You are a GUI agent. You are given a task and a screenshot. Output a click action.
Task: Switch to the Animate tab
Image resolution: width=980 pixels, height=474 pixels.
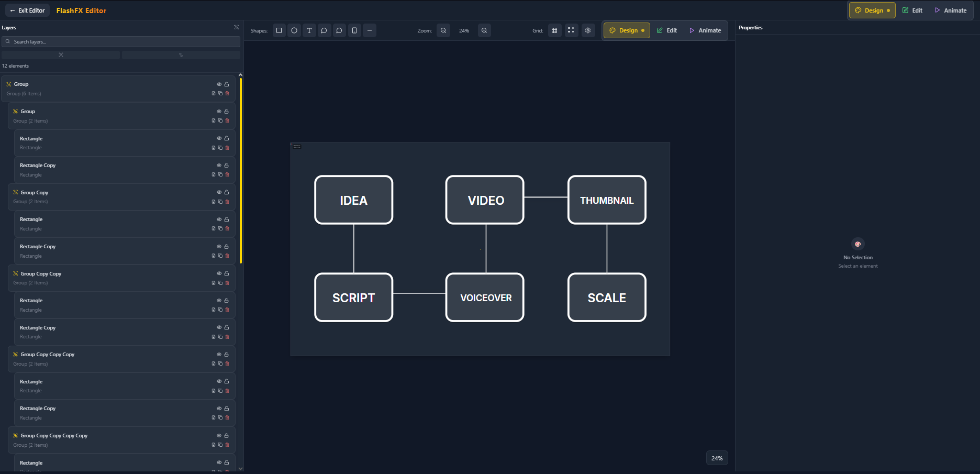point(705,30)
